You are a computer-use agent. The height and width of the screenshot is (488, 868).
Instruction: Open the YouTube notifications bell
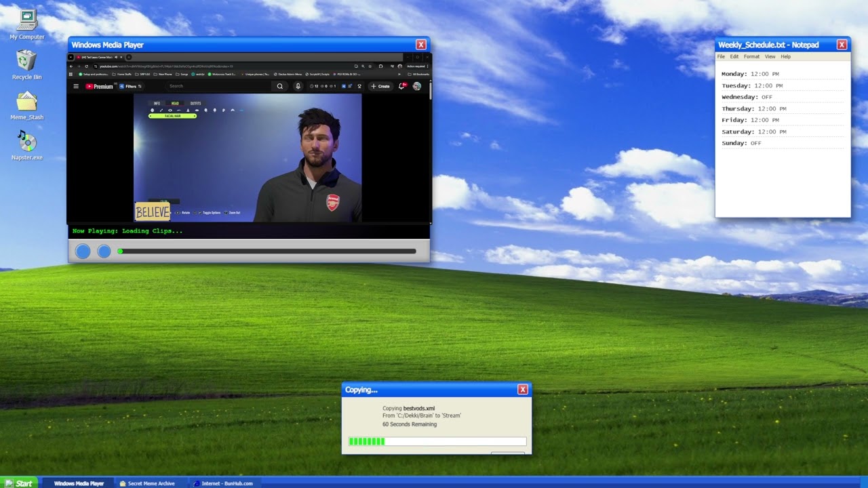click(x=402, y=86)
